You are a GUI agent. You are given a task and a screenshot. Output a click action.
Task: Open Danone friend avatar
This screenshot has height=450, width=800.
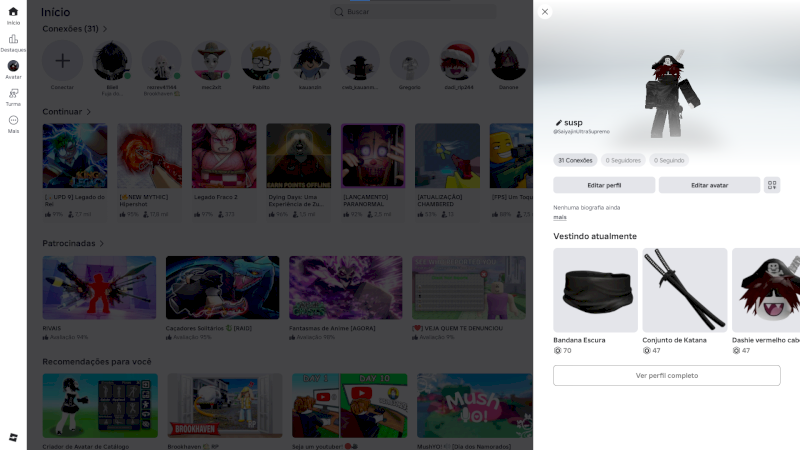509,61
